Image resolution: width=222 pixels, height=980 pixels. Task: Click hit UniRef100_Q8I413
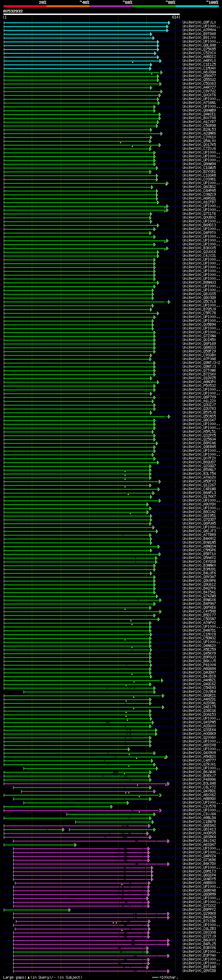coord(199,829)
